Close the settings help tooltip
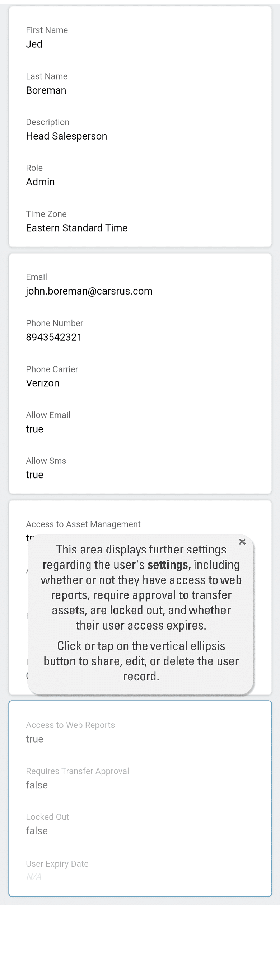 coord(242,541)
